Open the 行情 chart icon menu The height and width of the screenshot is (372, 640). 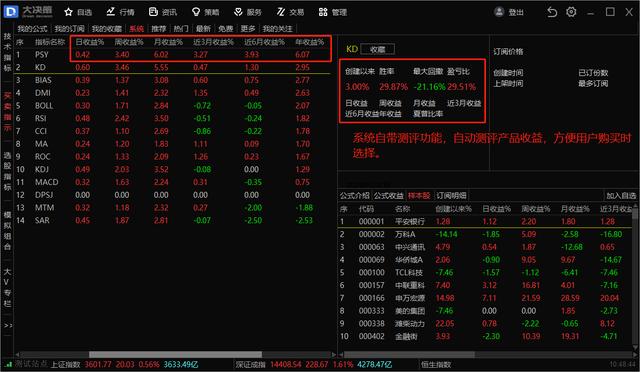coord(120,12)
